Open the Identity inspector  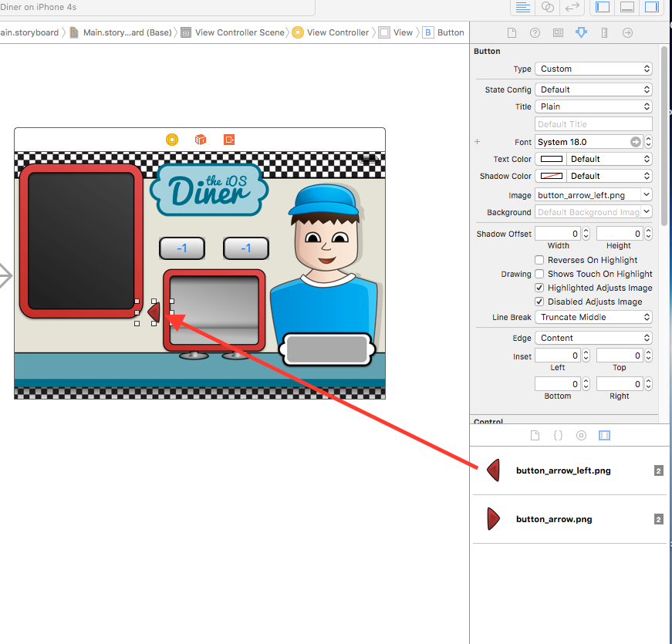(558, 33)
